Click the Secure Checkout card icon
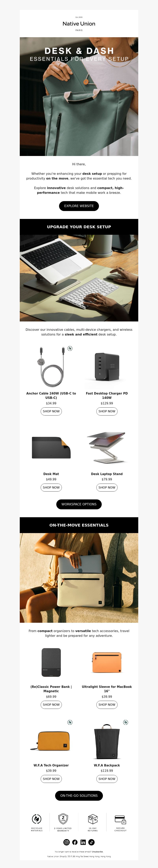The height and width of the screenshot is (868, 158). [120, 819]
